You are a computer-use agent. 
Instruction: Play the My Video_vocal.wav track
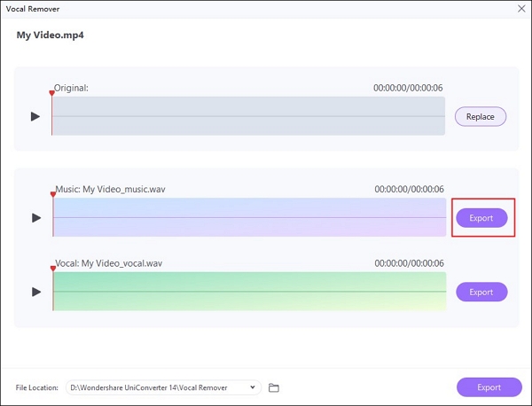point(35,292)
